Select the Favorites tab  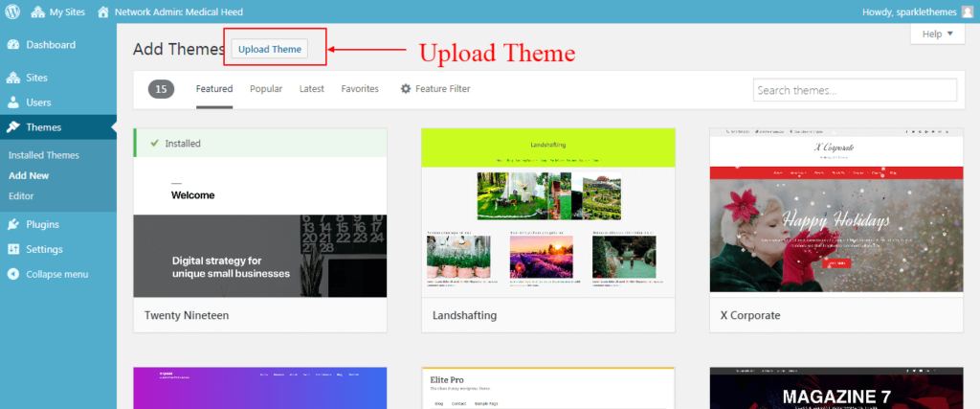tap(360, 89)
